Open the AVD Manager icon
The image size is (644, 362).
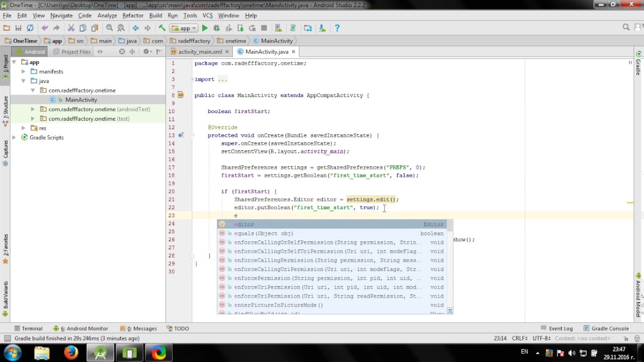278,28
